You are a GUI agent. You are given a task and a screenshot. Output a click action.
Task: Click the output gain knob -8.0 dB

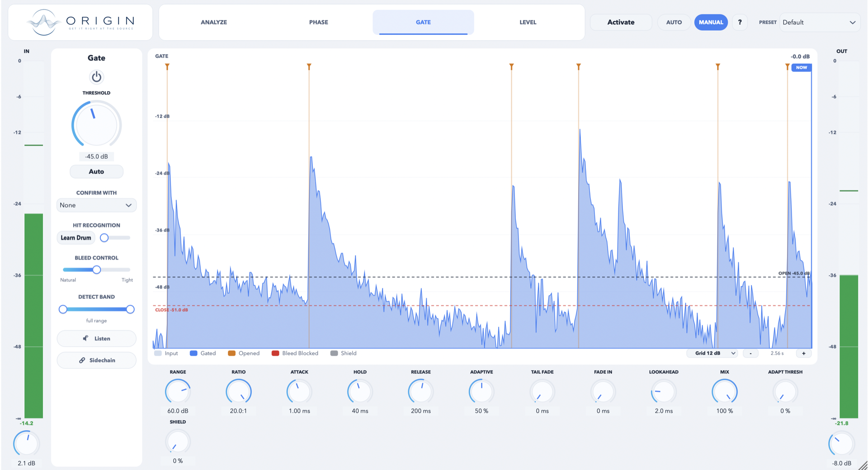(841, 444)
